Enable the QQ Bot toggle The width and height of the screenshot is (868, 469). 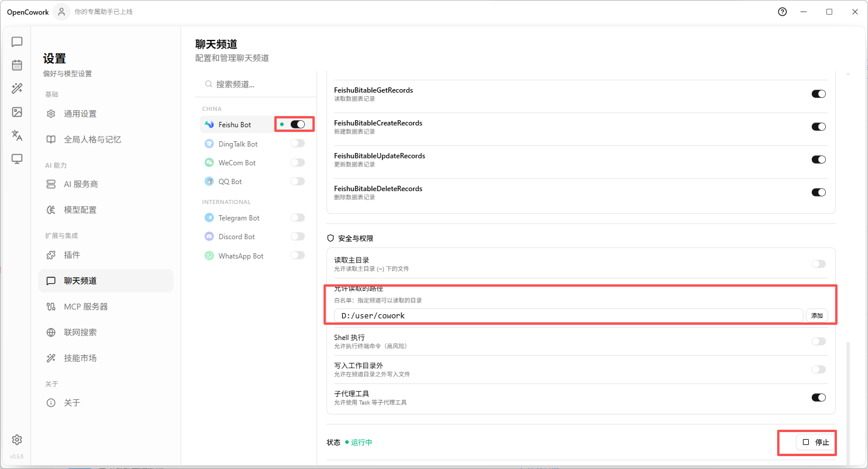coord(298,181)
